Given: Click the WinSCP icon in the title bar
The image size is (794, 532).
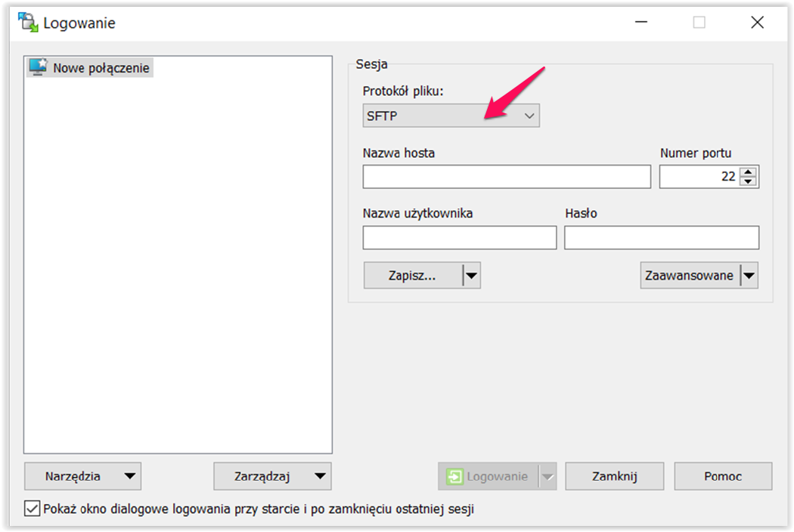Looking at the screenshot, I should (27, 22).
